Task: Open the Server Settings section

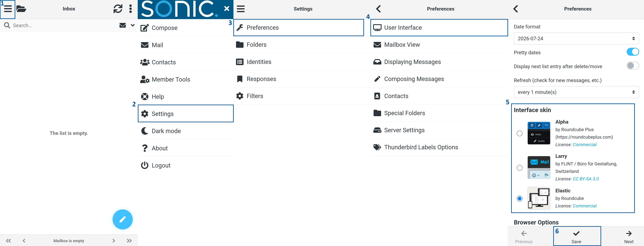Action: (439, 130)
